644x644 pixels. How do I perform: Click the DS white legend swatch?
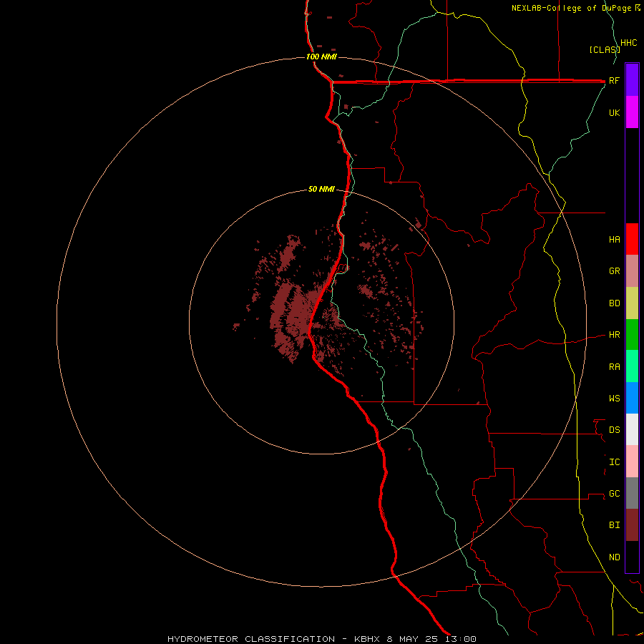(632, 429)
